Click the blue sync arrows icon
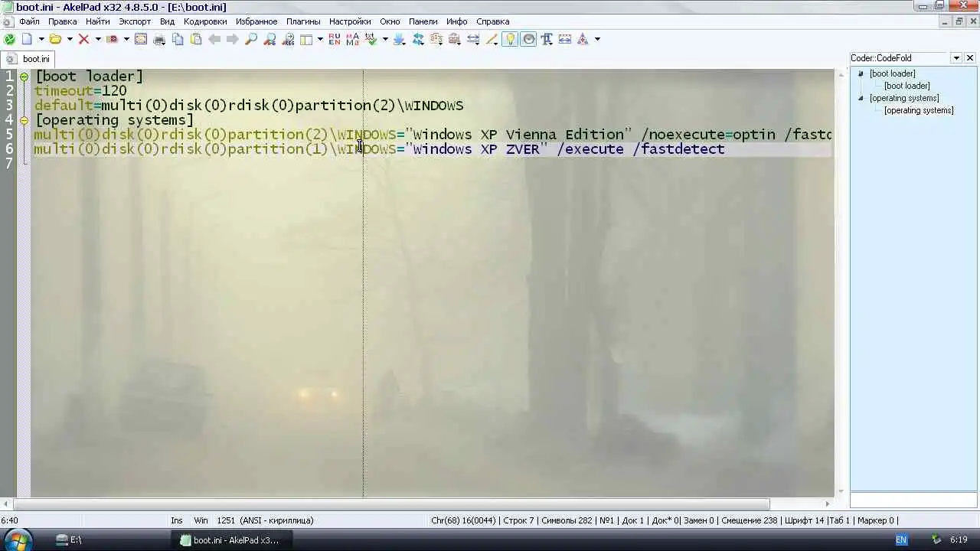This screenshot has height=551, width=980. coord(418,39)
